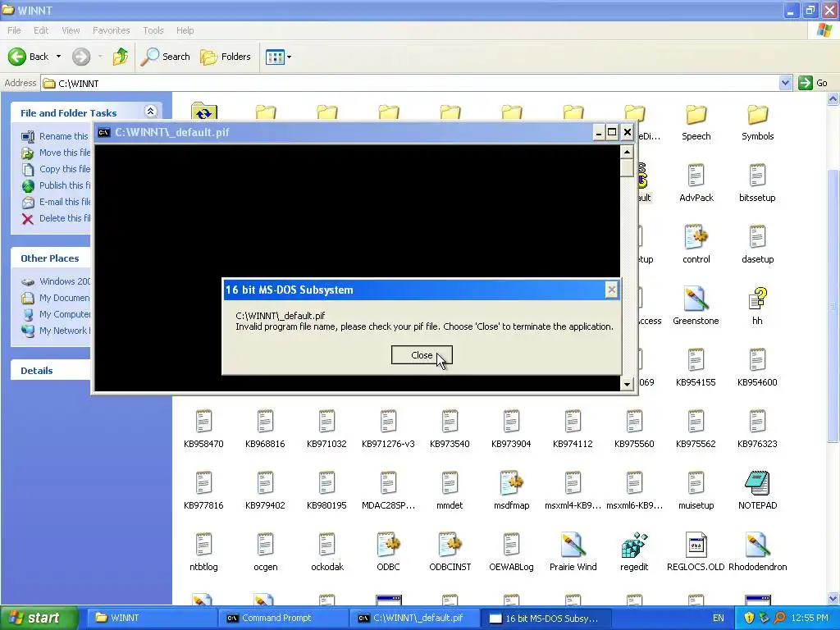
Task: Click the console window scroll-up arrow
Action: (627, 152)
